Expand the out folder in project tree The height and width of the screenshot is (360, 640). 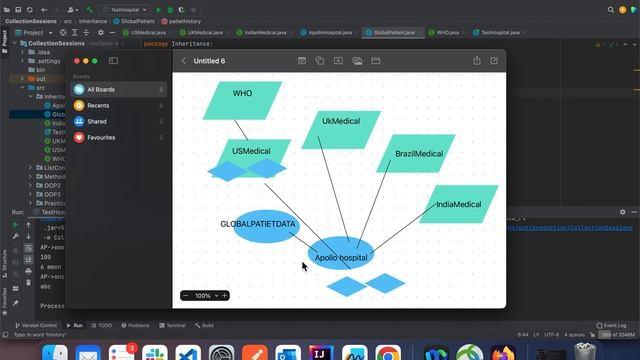(22, 78)
